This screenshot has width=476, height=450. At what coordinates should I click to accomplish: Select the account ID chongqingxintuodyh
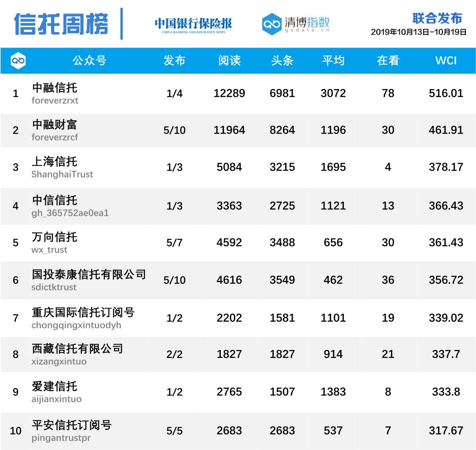[77, 325]
